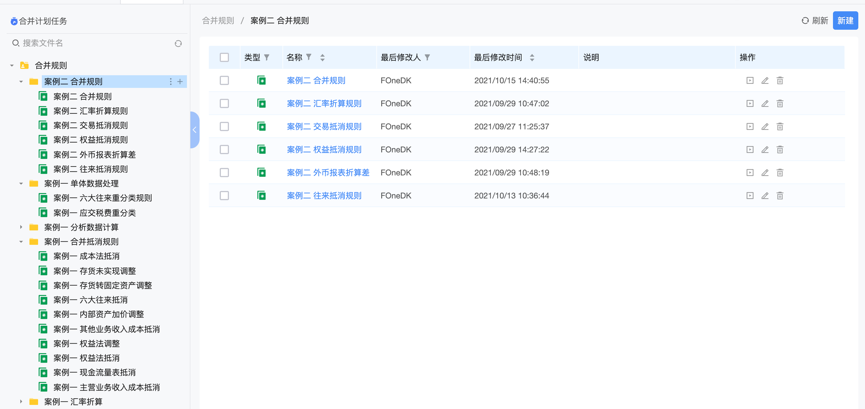
Task: Open 案例二 往来抵消规则 link in table
Action: tap(324, 195)
